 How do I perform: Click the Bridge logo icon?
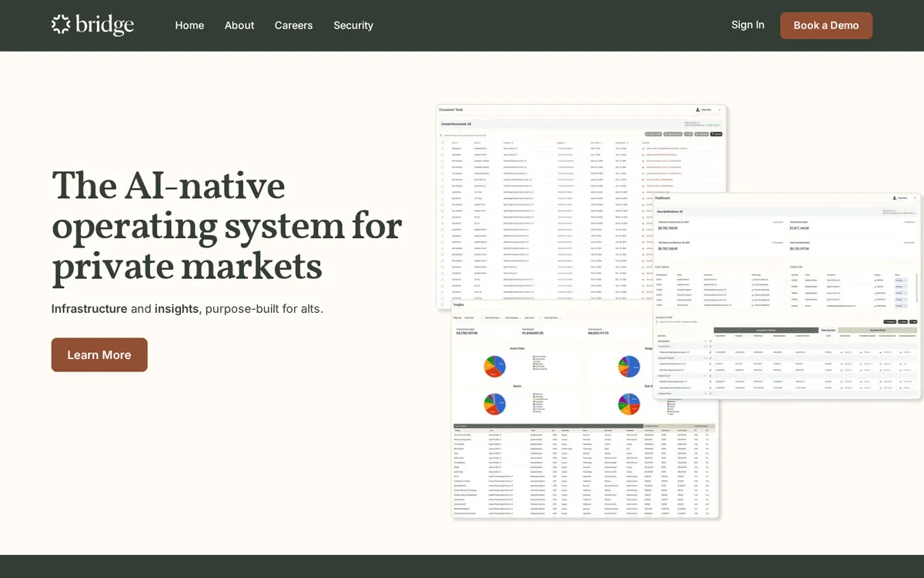pos(61,25)
